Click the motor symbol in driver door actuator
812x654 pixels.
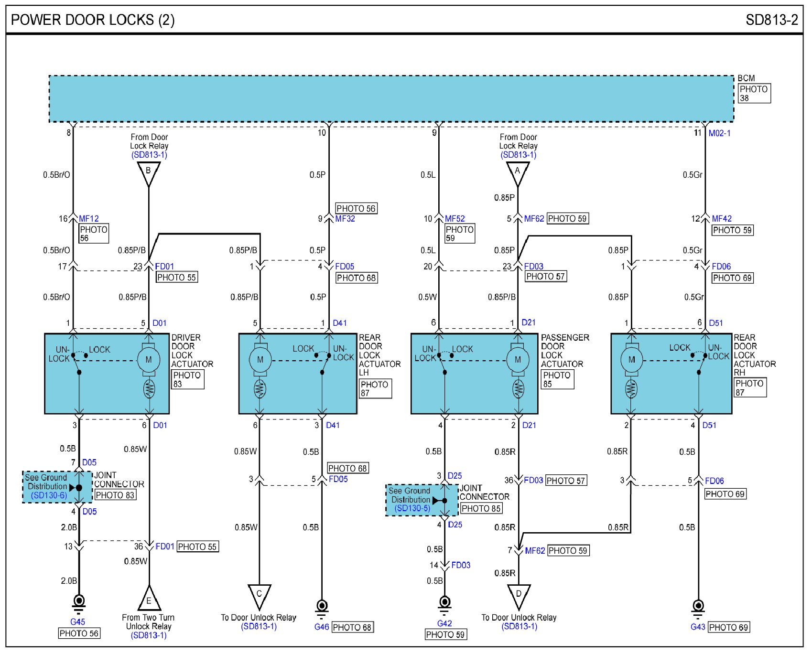[x=149, y=360]
